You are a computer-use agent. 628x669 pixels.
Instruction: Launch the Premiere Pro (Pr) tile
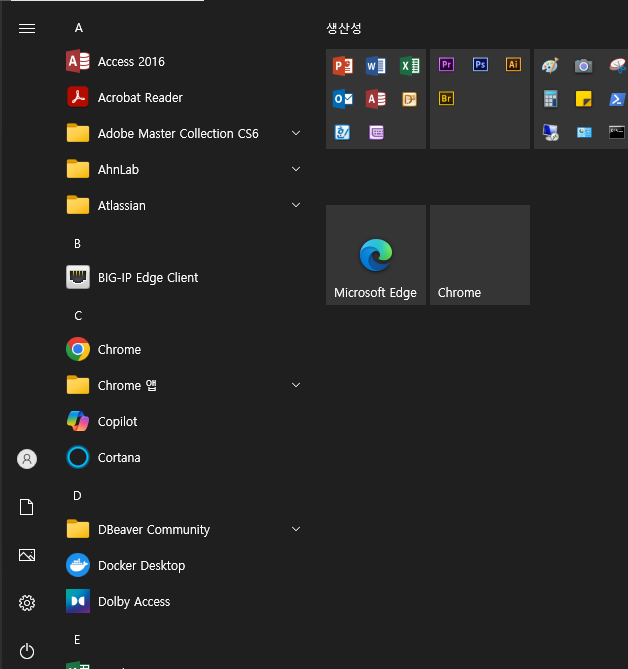coord(447,64)
